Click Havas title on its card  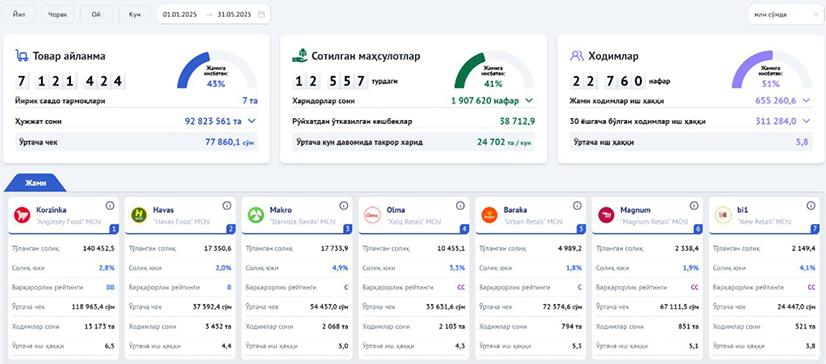click(x=163, y=210)
